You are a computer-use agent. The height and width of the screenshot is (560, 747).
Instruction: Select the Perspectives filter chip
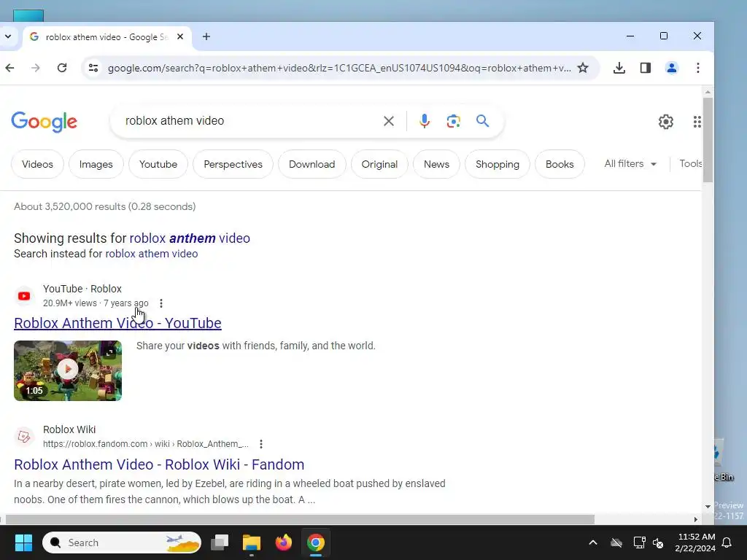(233, 164)
